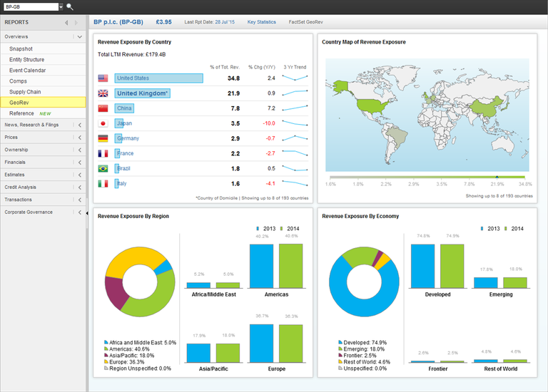Click the FactSet GeoRev label
Screen dimensions: 548x392
pyautogui.click(x=306, y=22)
